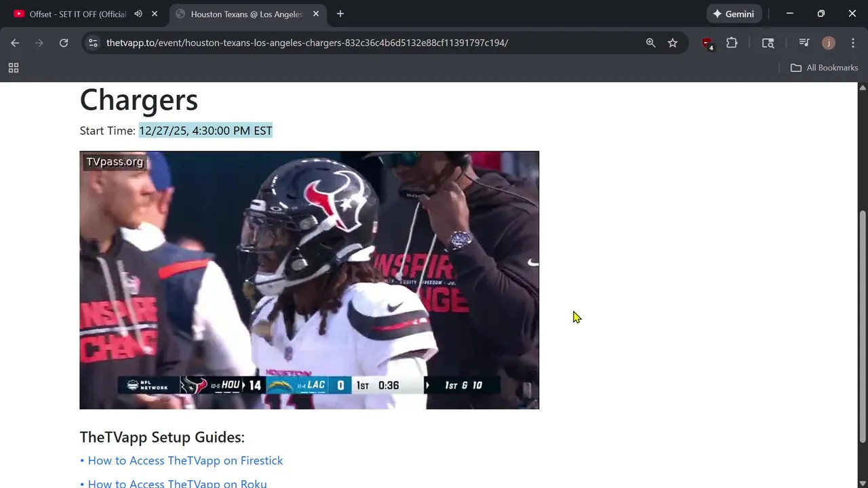The height and width of the screenshot is (488, 868).
Task: Mute the Offset - SET IT OFF tab
Action: 138,14
